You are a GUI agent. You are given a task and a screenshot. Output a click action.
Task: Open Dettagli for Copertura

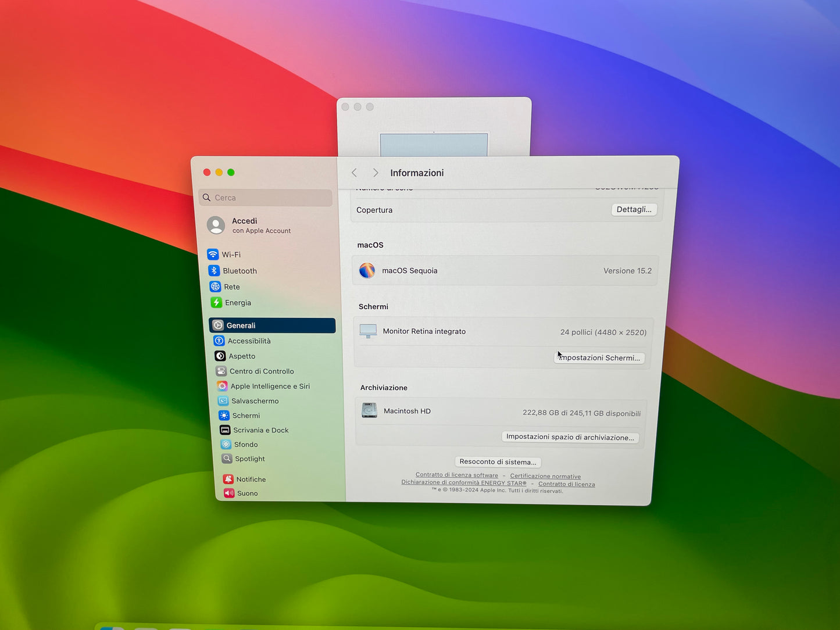tap(634, 209)
